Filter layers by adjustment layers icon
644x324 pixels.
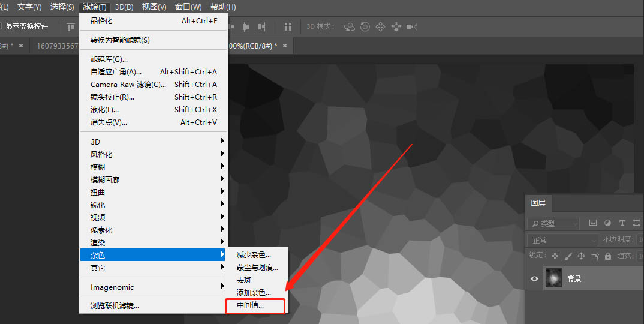[607, 223]
